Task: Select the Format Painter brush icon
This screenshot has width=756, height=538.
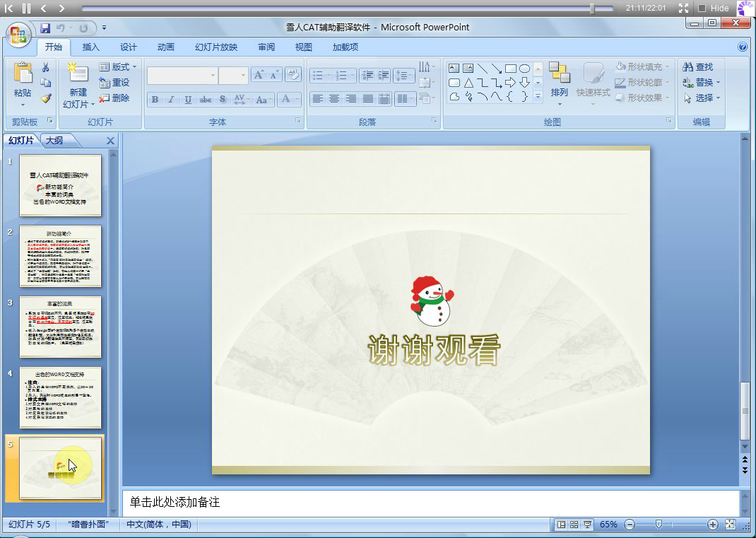Action: (x=46, y=98)
